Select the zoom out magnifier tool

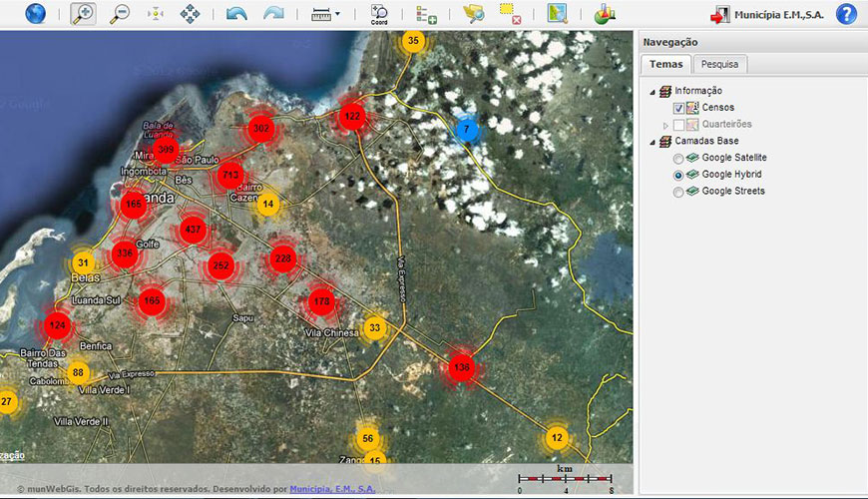click(x=120, y=13)
